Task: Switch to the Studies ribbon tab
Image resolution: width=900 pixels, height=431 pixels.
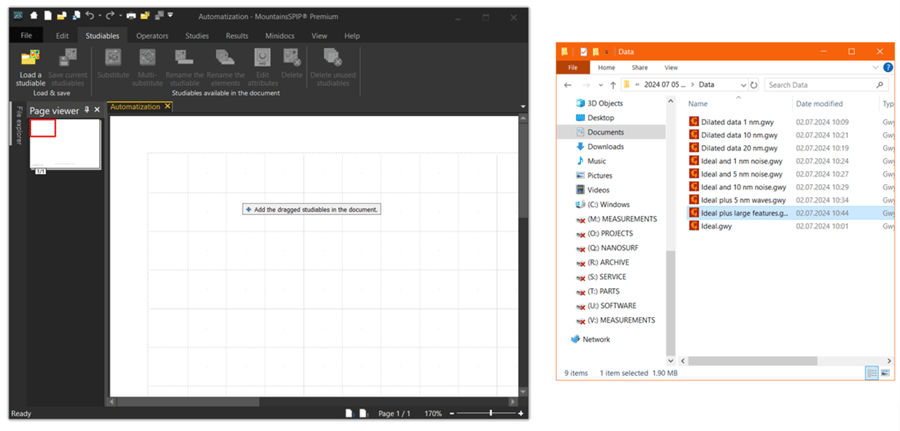Action: click(x=197, y=36)
